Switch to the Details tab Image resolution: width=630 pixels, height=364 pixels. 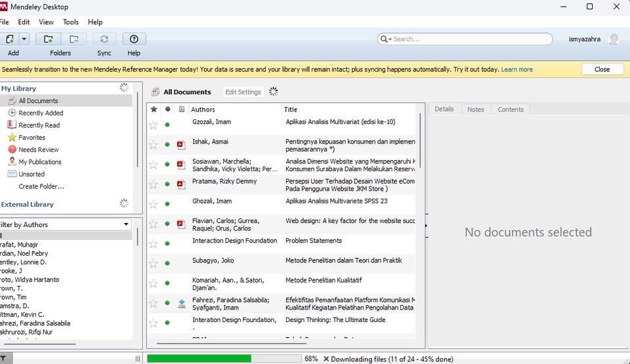click(x=444, y=110)
